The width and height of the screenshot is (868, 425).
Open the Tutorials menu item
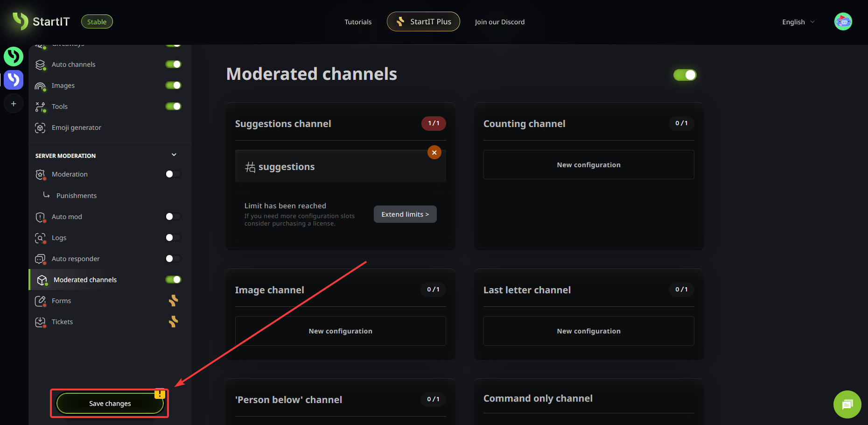tap(358, 22)
